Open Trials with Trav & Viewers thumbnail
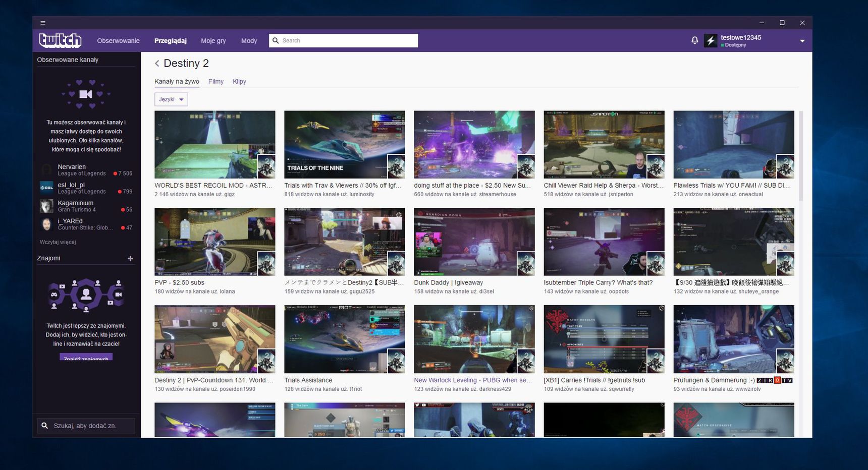 point(345,145)
